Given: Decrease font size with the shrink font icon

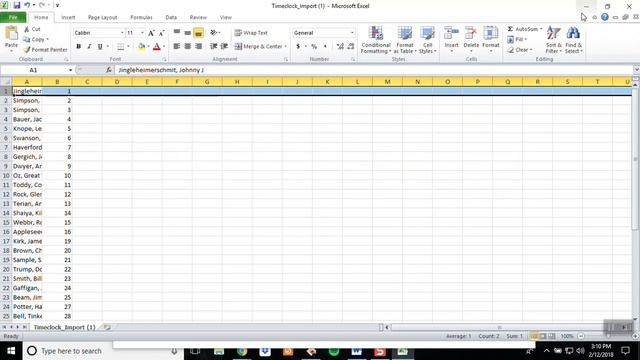Looking at the screenshot, I should [x=162, y=33].
